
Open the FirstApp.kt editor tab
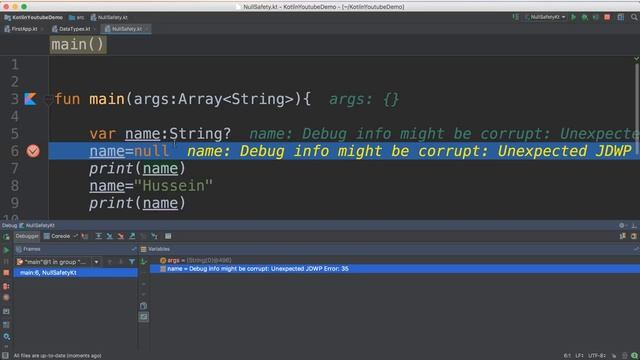tap(21, 29)
